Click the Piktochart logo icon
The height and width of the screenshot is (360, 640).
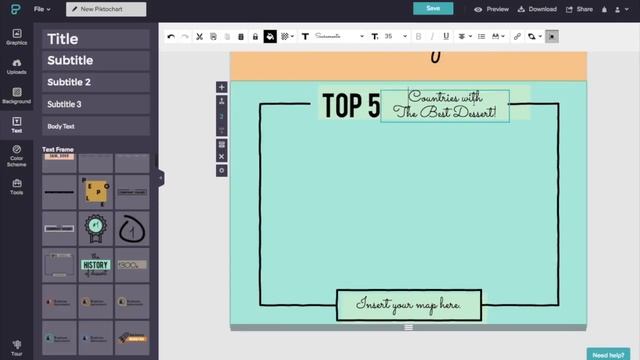tap(16, 9)
